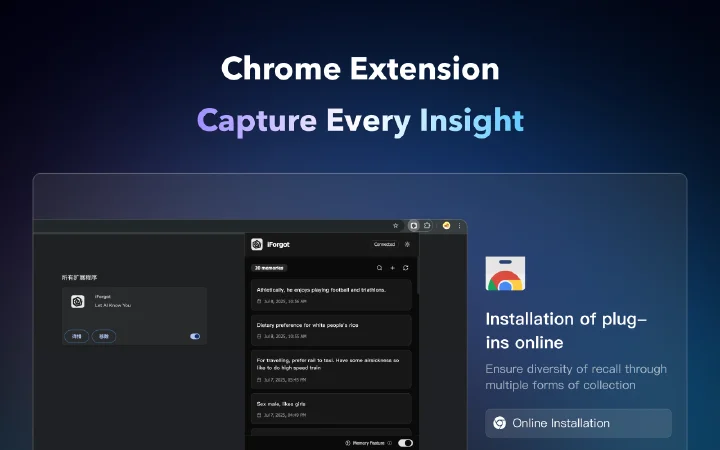Click the iForgot icon in extensions card

[78, 302]
